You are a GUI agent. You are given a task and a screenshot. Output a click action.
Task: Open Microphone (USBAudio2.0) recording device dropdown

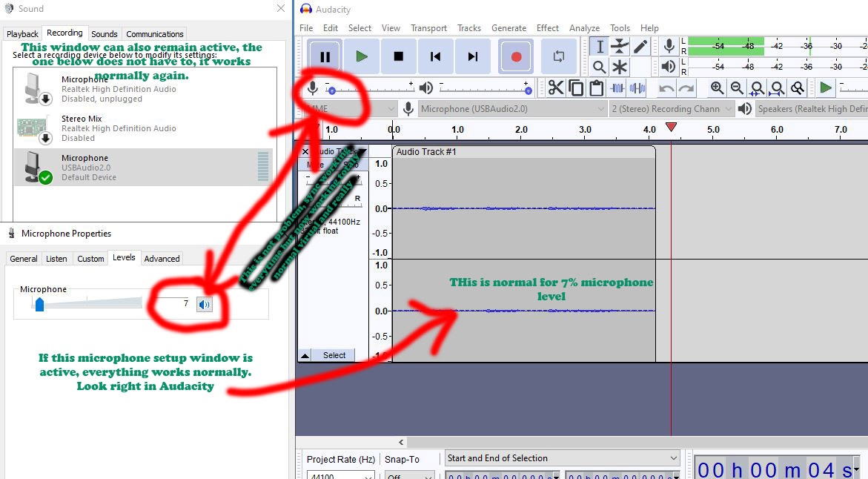pos(512,109)
